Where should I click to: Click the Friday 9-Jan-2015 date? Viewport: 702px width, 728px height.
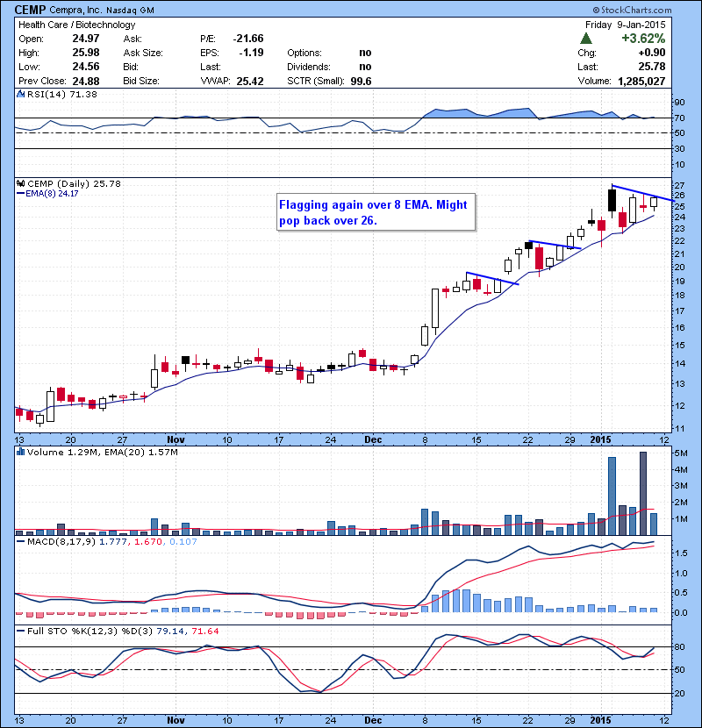pyautogui.click(x=626, y=25)
